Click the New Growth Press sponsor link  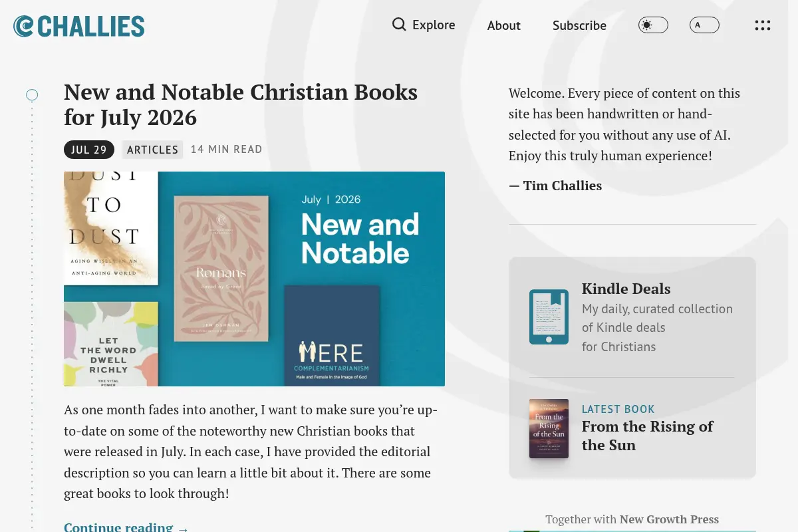[x=669, y=519]
